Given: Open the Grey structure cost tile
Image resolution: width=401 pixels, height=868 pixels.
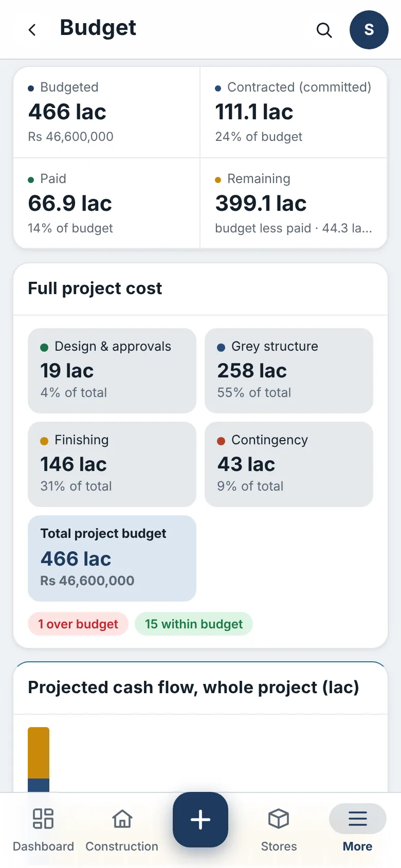Looking at the screenshot, I should click(x=289, y=371).
